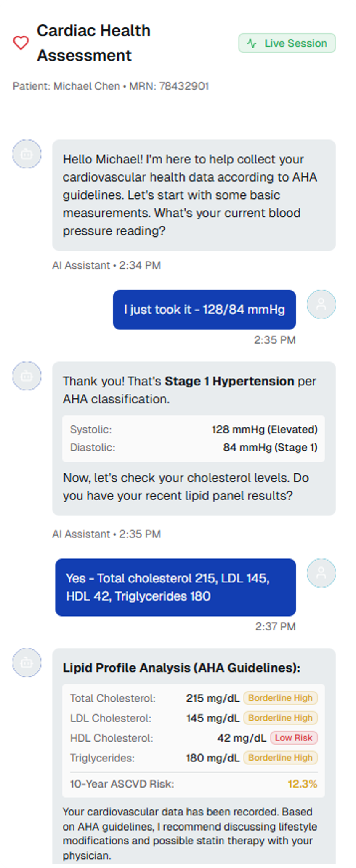Viewport: 356px width, 868px height.
Task: Click the user's blood pressure message bubble
Action: pyautogui.click(x=204, y=310)
